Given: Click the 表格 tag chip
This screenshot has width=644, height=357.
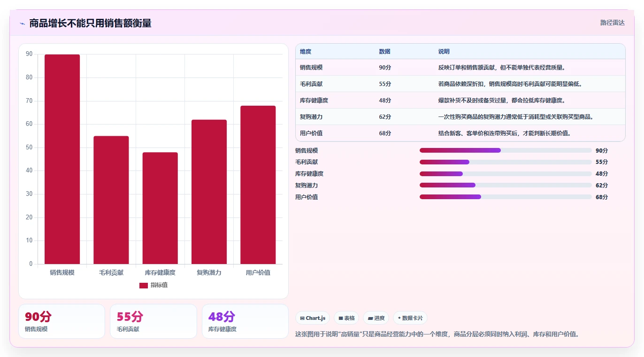Looking at the screenshot, I should point(346,318).
